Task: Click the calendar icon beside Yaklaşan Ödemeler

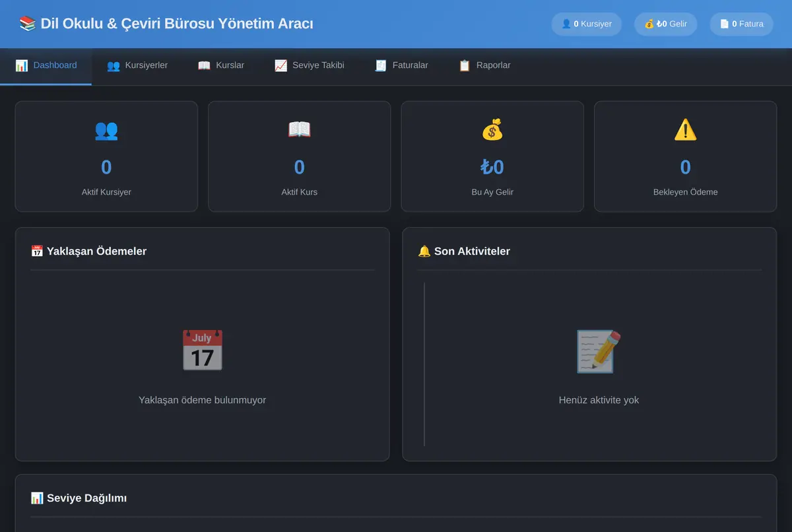Action: pos(37,251)
